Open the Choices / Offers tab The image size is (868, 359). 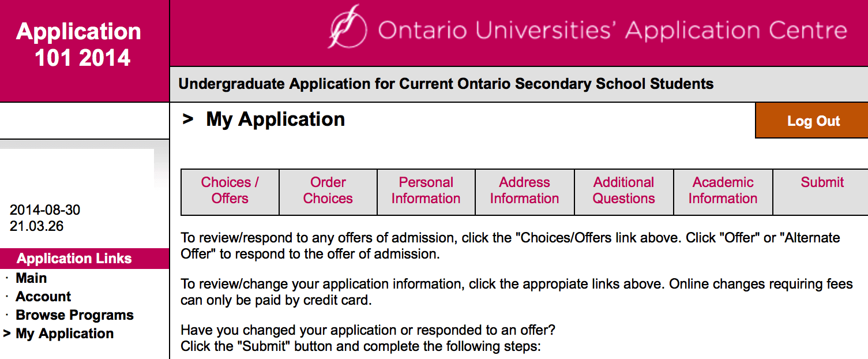coord(230,190)
